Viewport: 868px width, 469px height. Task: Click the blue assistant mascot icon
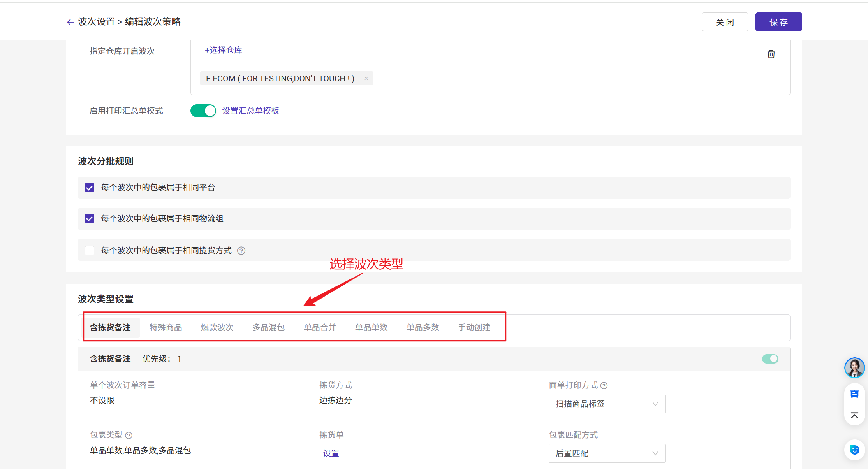coord(854,450)
